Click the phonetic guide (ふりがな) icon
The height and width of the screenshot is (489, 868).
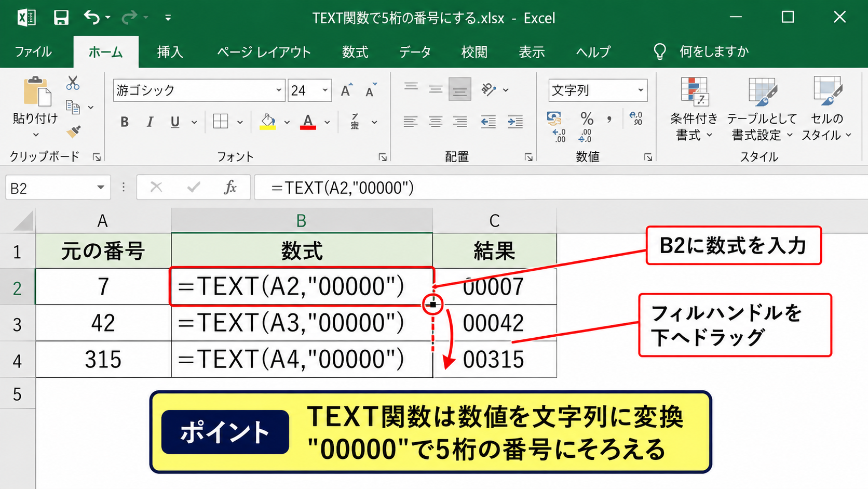click(x=355, y=122)
